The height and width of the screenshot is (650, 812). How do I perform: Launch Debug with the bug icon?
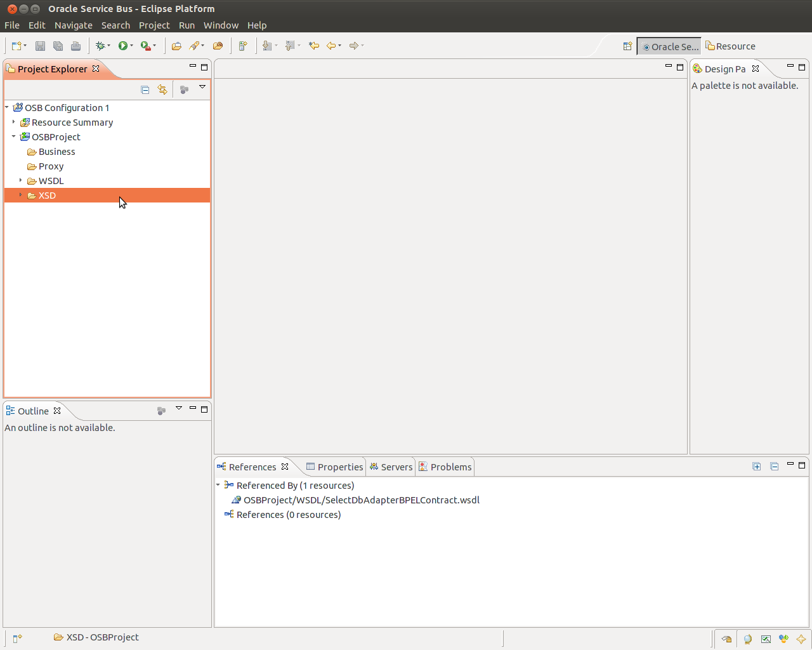point(100,46)
